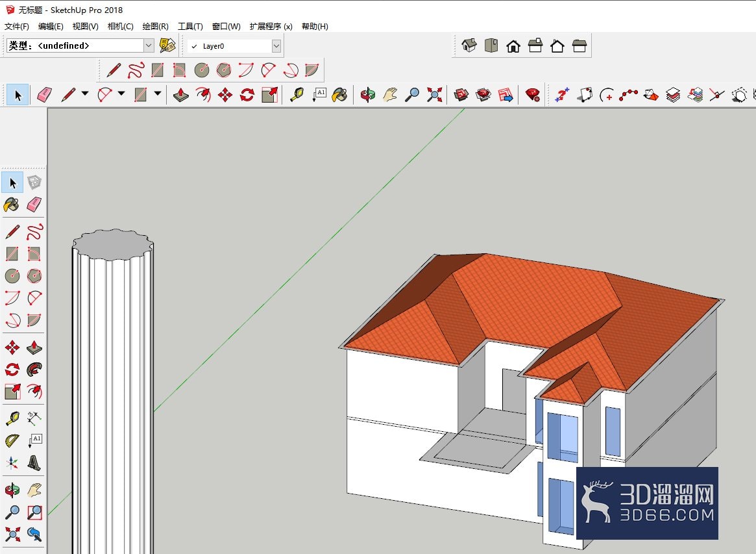Open the 视图(V) menu
This screenshot has height=554, width=756.
pos(86,26)
